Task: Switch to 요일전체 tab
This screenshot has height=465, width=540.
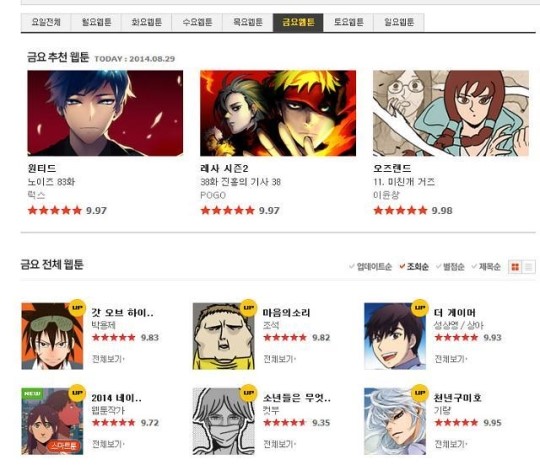Action: [x=46, y=22]
